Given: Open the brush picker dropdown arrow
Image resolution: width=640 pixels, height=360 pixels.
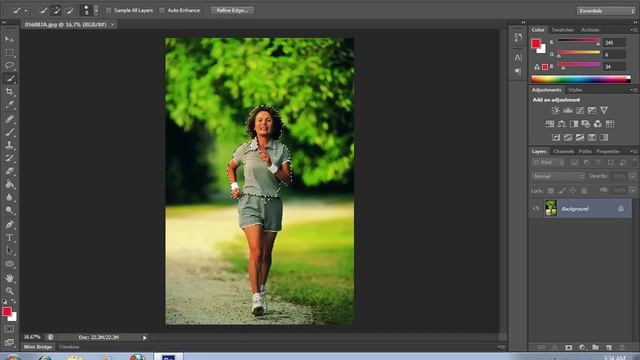Looking at the screenshot, I should [96, 11].
